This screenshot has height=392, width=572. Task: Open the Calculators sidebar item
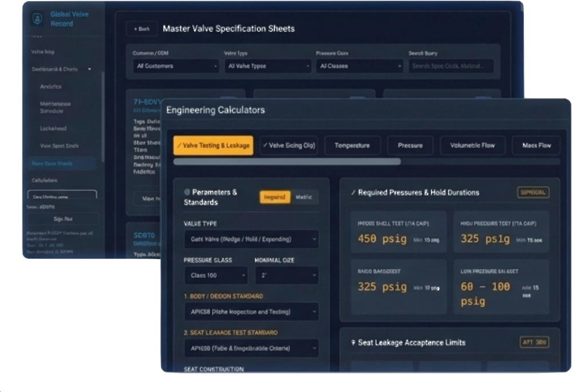[44, 180]
